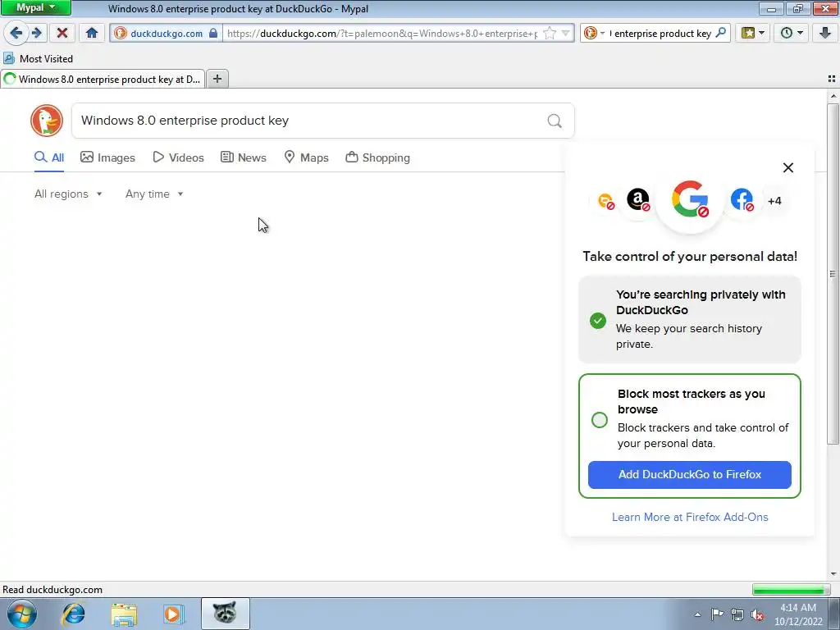
Task: Close the privacy promo panel
Action: click(x=788, y=167)
